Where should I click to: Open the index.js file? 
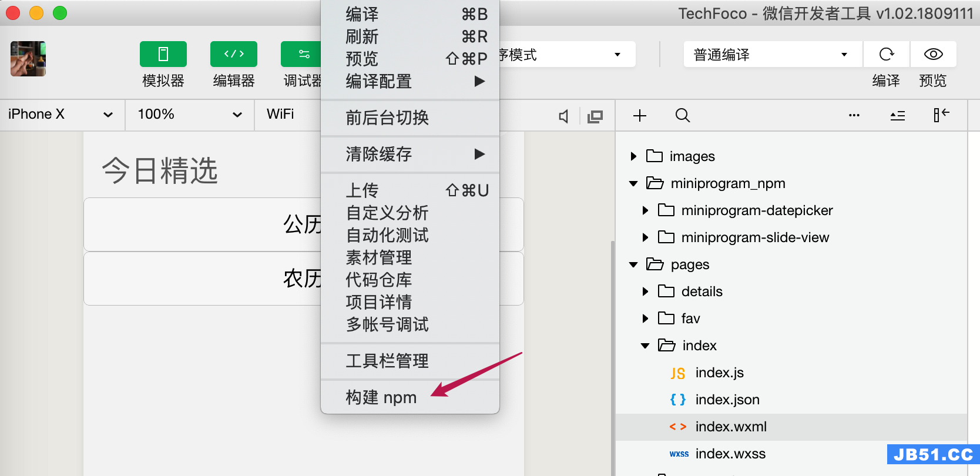pyautogui.click(x=791, y=373)
